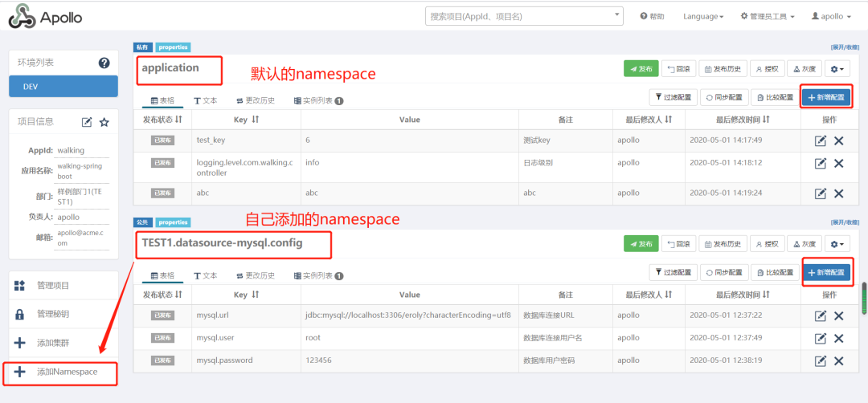Select 文本 tab in datasource namespace

[x=206, y=275]
